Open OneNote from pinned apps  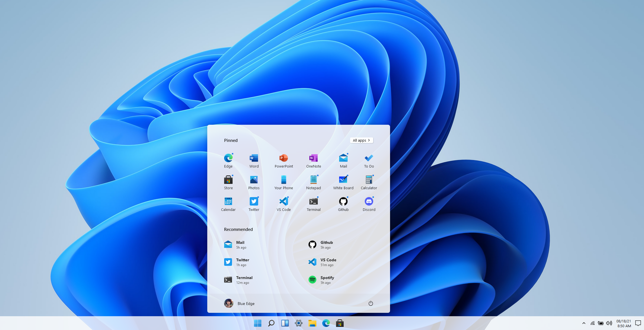pos(313,160)
